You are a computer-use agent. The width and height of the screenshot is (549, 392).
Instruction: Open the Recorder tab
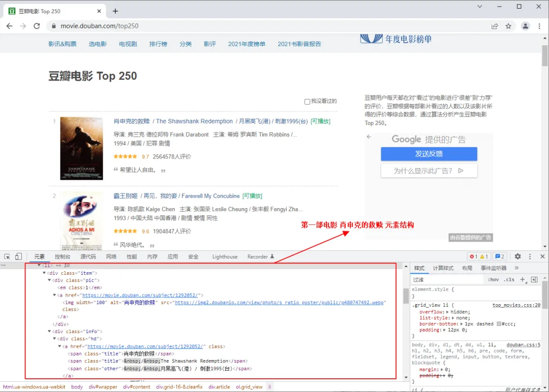tap(260, 256)
